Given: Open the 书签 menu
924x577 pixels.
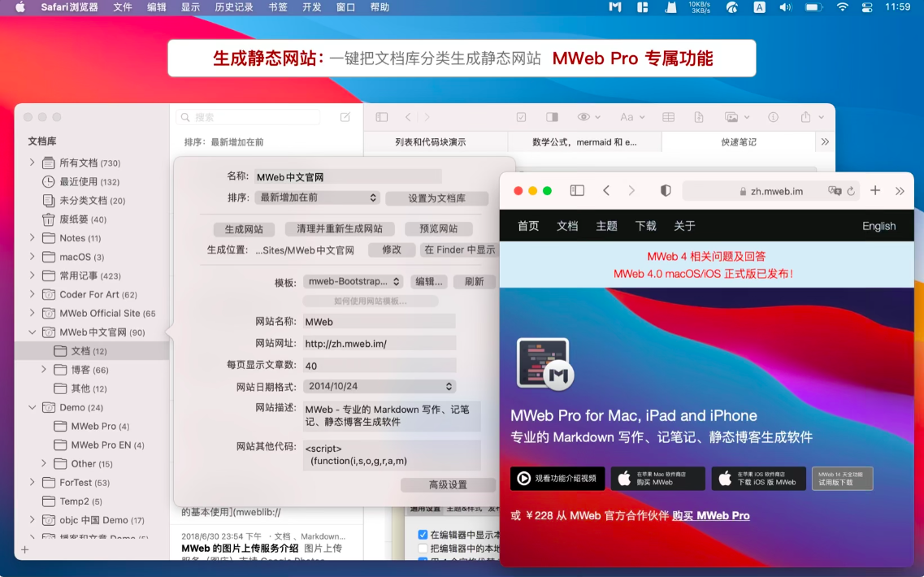Looking at the screenshot, I should click(278, 7).
